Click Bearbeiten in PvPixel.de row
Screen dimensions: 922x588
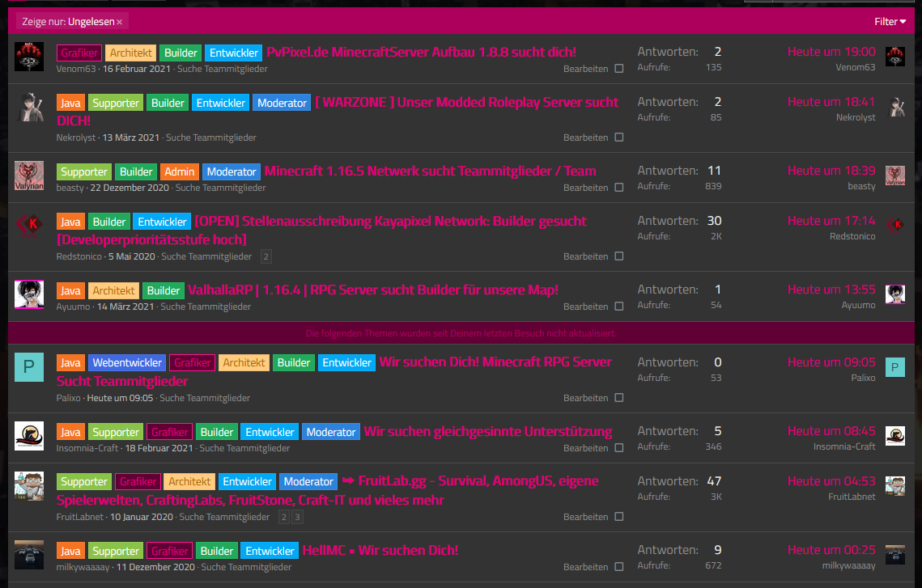585,69
